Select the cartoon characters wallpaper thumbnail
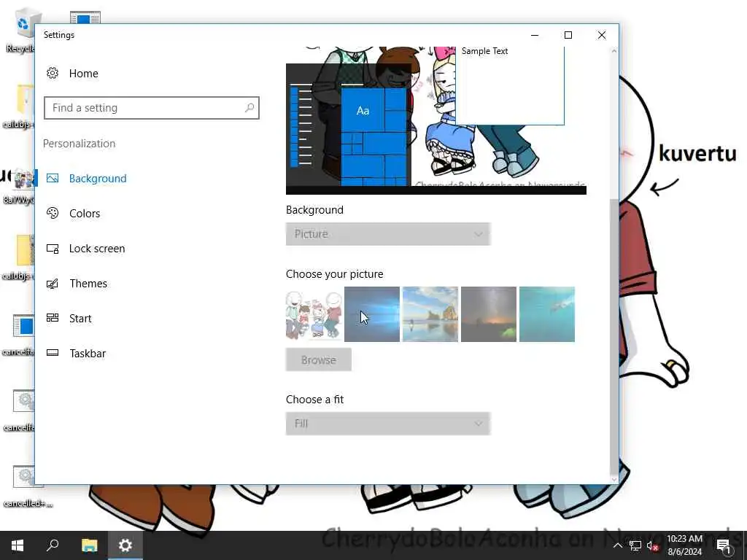The height and width of the screenshot is (560, 747). coord(314,314)
